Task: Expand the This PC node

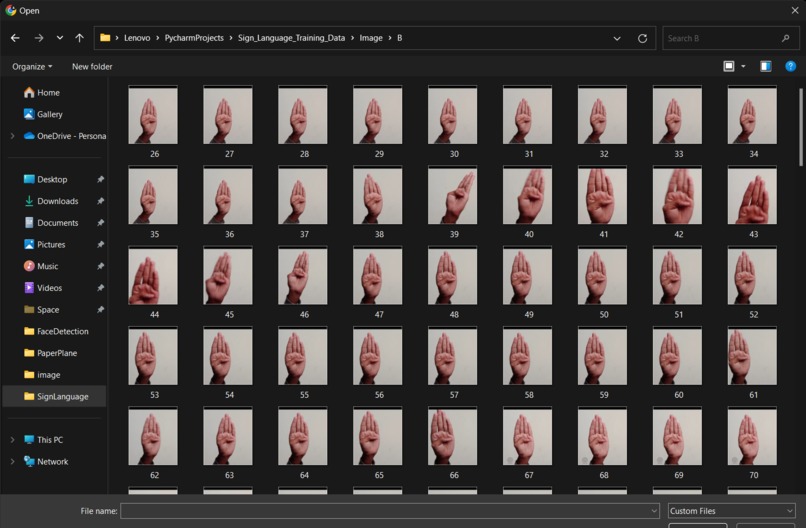Action: (12, 440)
